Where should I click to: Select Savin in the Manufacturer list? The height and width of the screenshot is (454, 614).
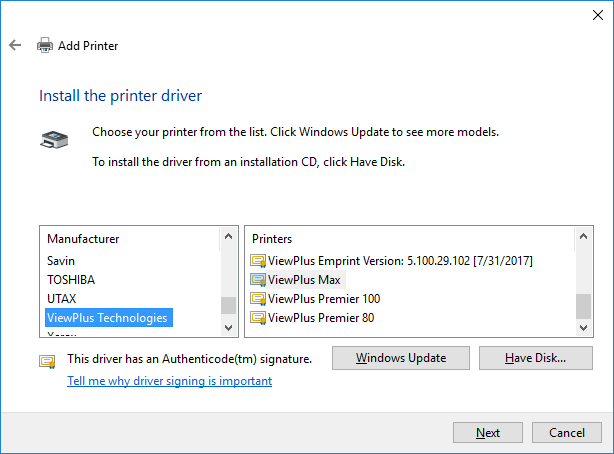[x=61, y=260]
